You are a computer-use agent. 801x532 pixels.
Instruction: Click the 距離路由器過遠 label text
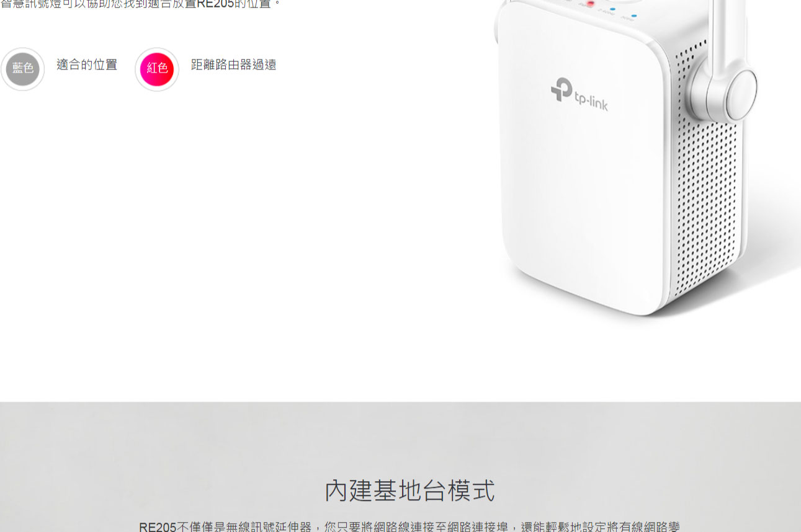234,64
